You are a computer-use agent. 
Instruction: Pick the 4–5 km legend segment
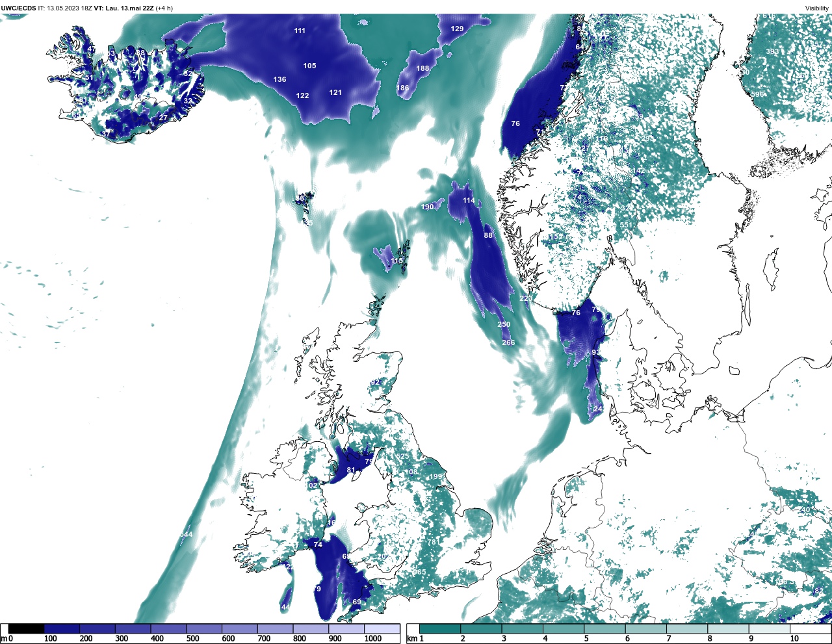(564, 629)
